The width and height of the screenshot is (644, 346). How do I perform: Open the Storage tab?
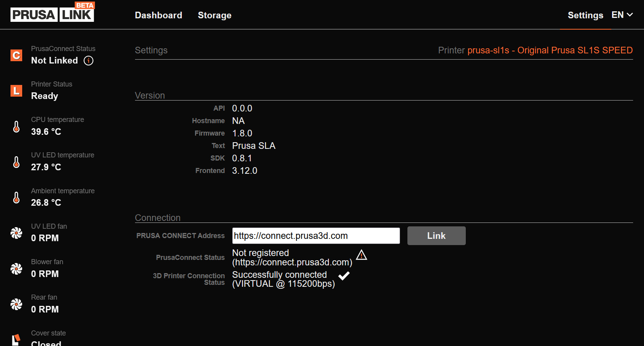tap(214, 15)
